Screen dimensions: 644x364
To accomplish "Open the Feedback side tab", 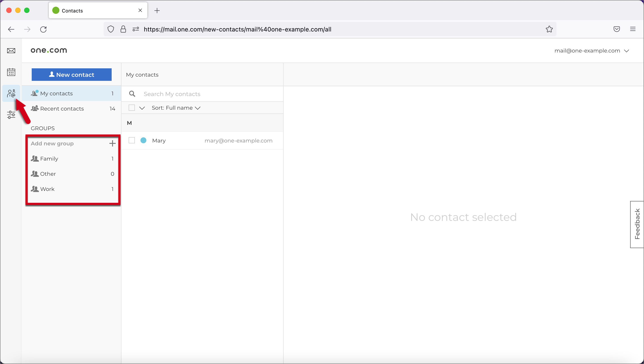I will tap(637, 224).
